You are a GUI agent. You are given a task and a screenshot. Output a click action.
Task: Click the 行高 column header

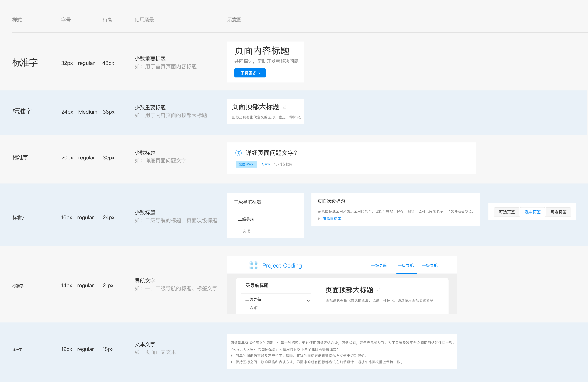[107, 20]
